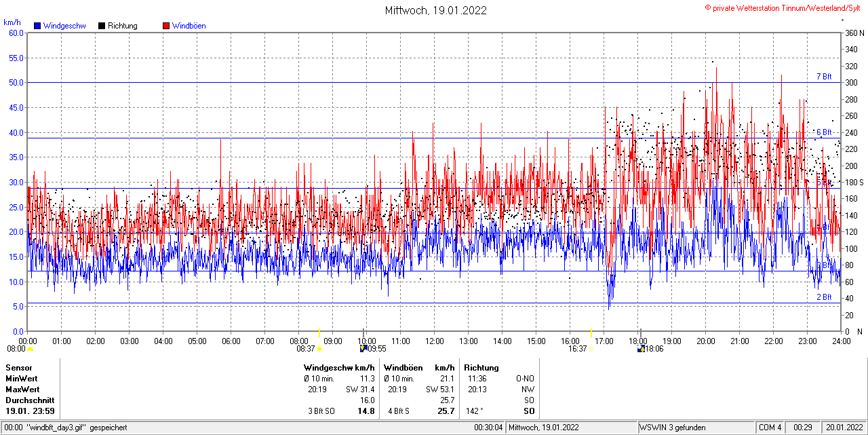
Task: Click the moon icon beside 09:55
Action: pyautogui.click(x=363, y=349)
